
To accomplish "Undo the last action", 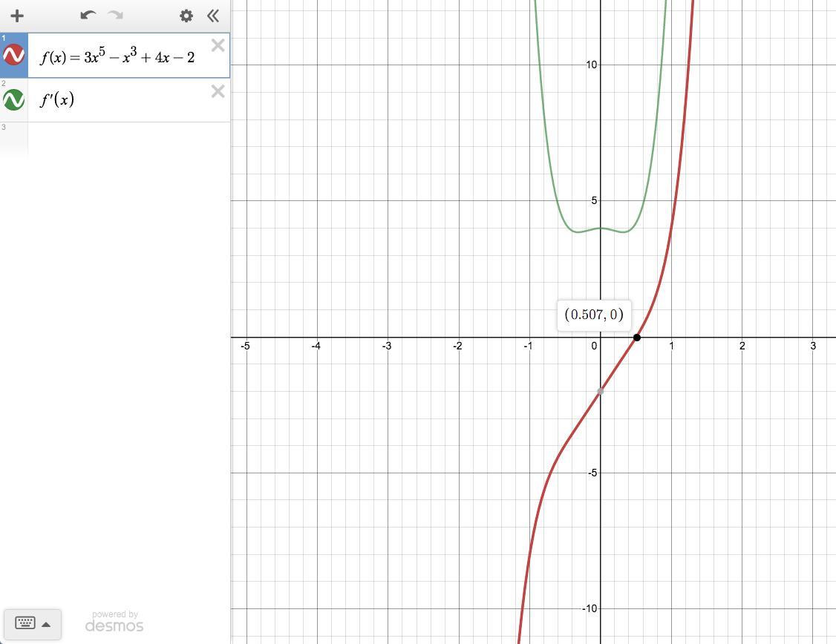I will point(88,16).
